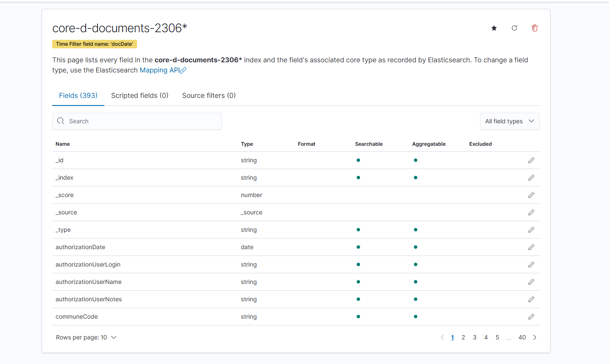Image resolution: width=609 pixels, height=364 pixels.
Task: Edit the _score field
Action: [x=531, y=195]
